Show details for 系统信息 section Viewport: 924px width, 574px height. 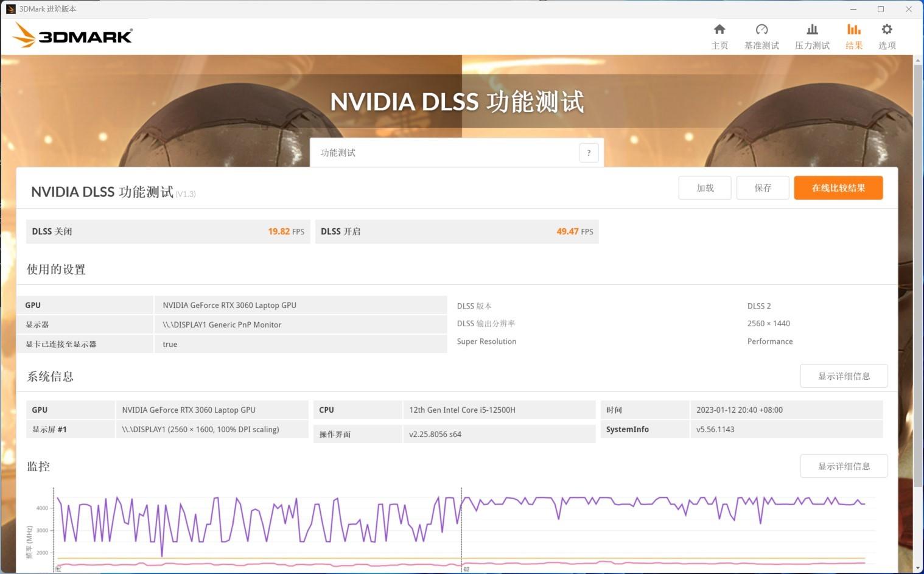(x=844, y=376)
